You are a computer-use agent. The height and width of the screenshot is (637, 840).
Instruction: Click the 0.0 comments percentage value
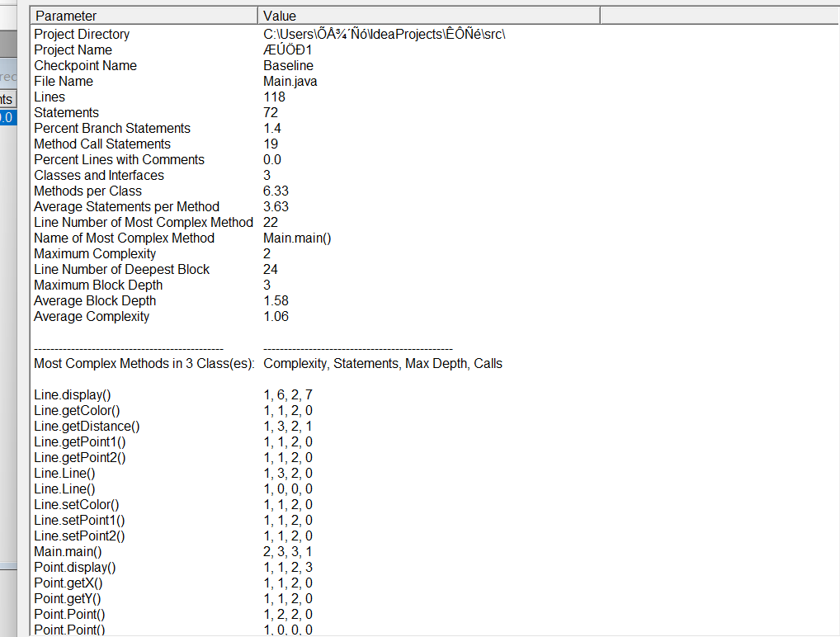[272, 159]
